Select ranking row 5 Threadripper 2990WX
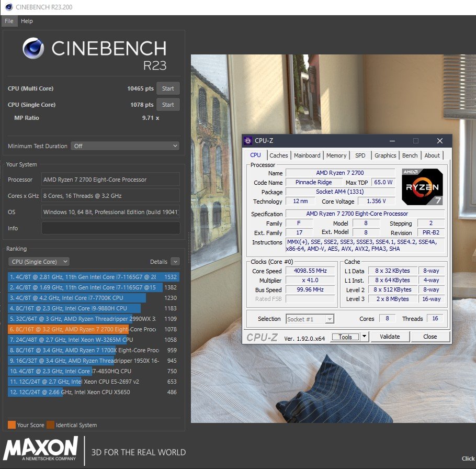 coord(94,319)
